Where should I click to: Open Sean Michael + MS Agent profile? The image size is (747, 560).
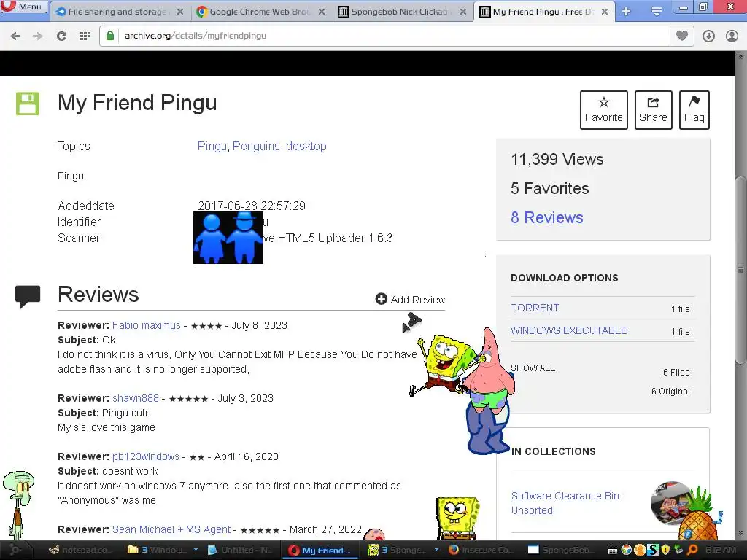171,529
